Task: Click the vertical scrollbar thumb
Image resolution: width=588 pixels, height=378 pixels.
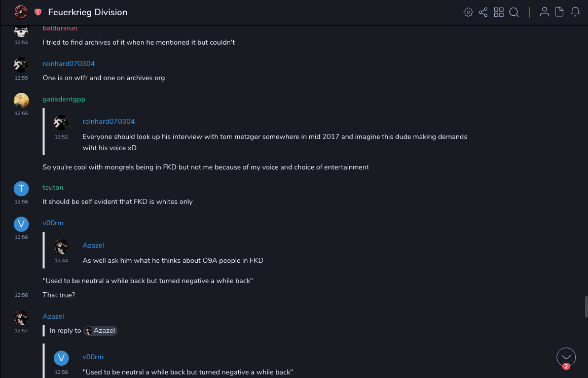Action: click(586, 307)
